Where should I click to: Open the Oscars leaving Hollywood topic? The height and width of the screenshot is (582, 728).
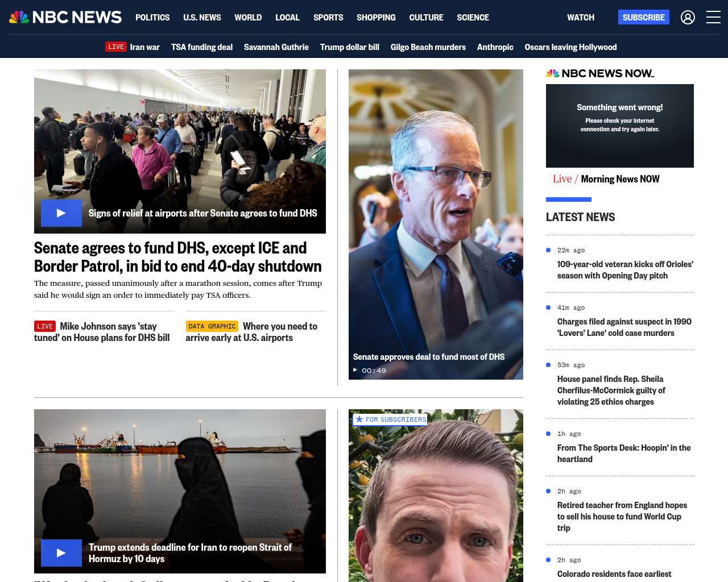(x=570, y=47)
